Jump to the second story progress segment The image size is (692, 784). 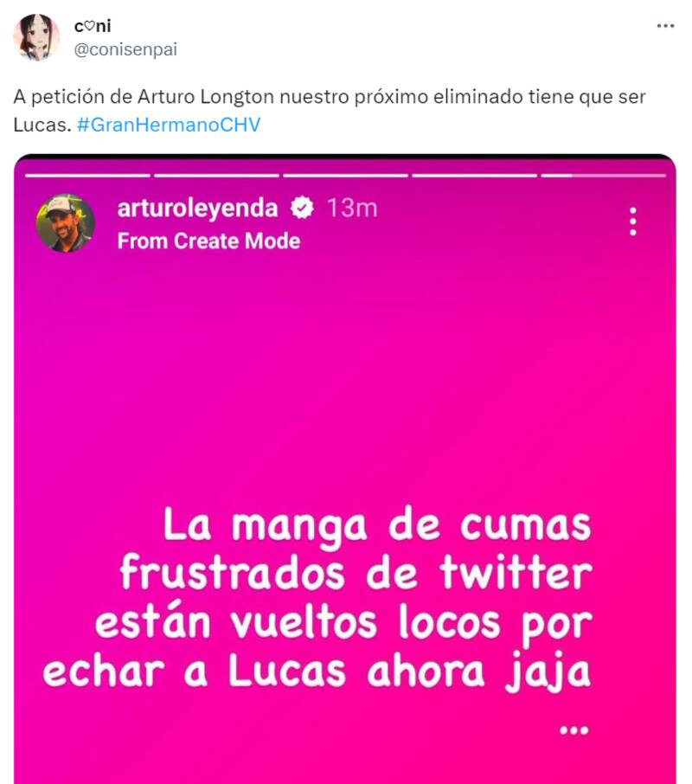(x=216, y=176)
